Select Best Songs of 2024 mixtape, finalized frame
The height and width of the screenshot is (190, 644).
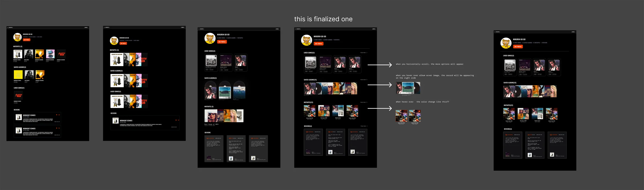tap(324, 112)
